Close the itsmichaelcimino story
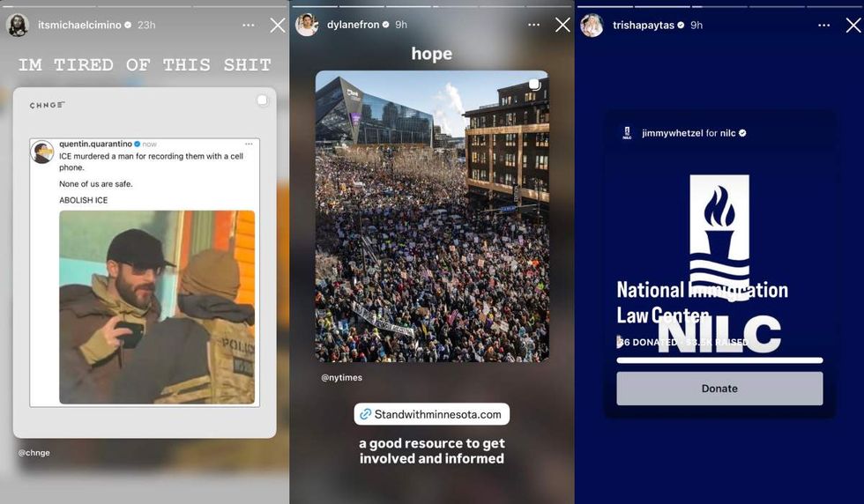This screenshot has height=504, width=864. (278, 26)
